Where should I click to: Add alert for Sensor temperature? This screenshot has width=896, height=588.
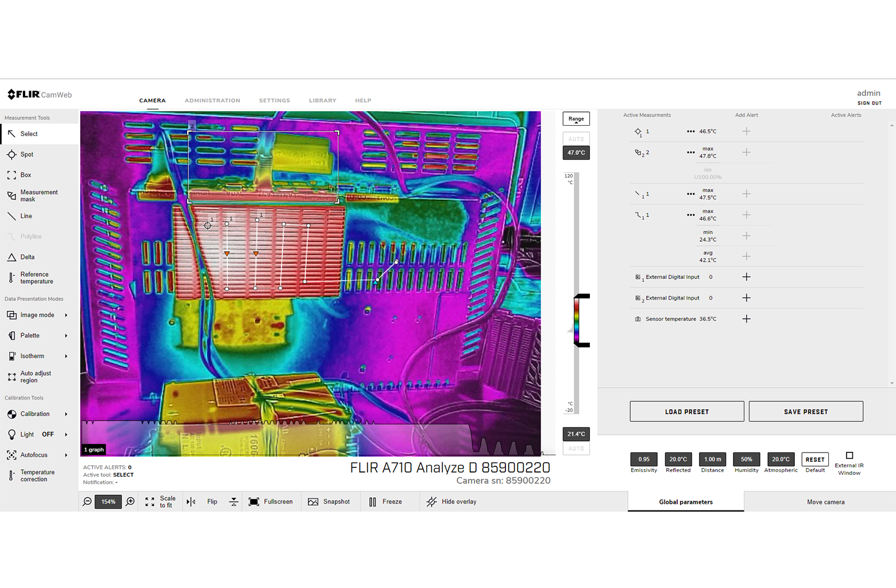(x=746, y=319)
